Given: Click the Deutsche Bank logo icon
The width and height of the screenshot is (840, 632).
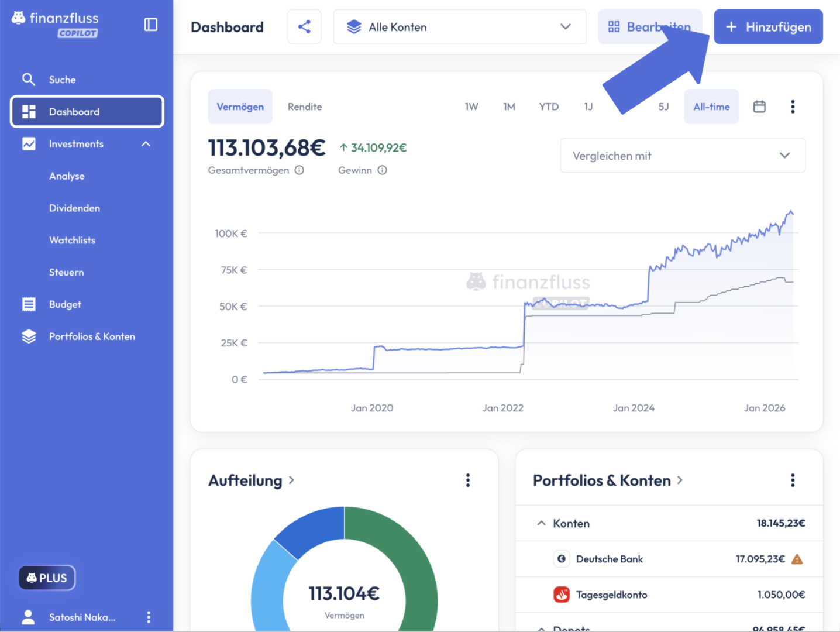Looking at the screenshot, I should pos(562,559).
